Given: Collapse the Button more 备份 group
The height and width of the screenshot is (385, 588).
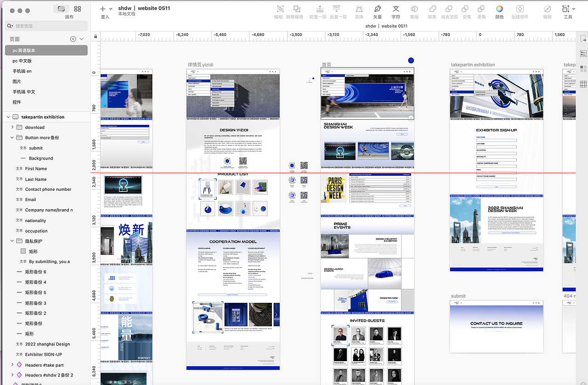Looking at the screenshot, I should click(x=12, y=138).
